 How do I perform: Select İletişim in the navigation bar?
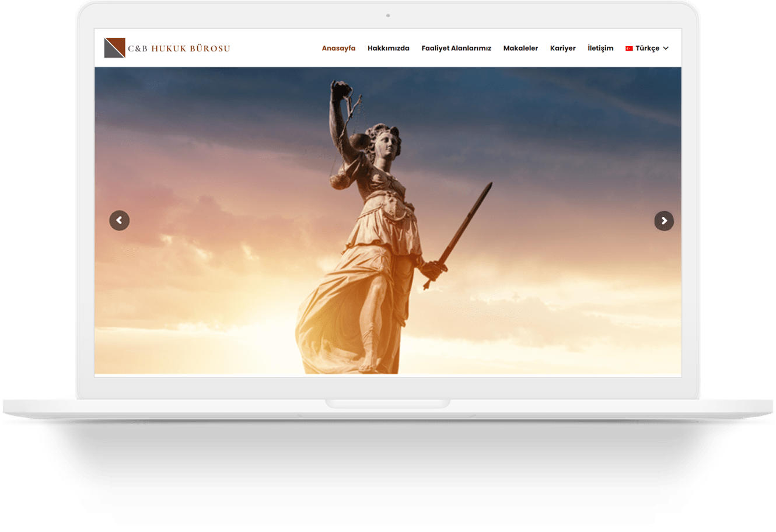click(x=600, y=48)
